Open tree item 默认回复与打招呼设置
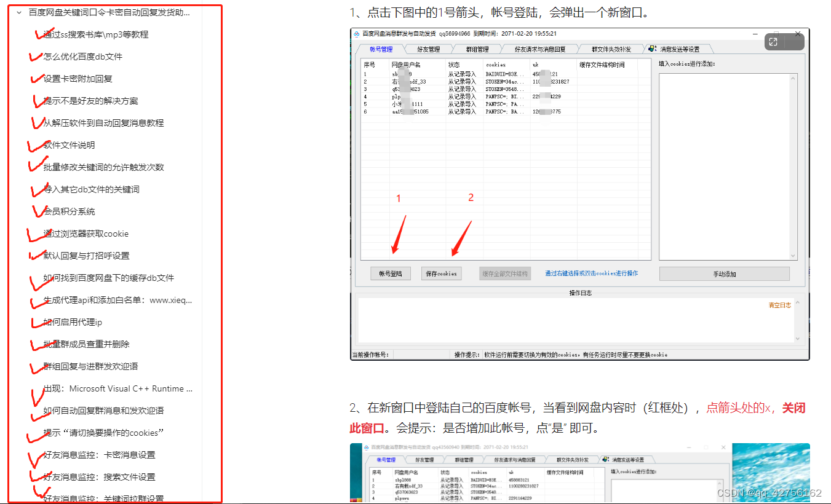This screenshot has width=831, height=504. coord(87,256)
